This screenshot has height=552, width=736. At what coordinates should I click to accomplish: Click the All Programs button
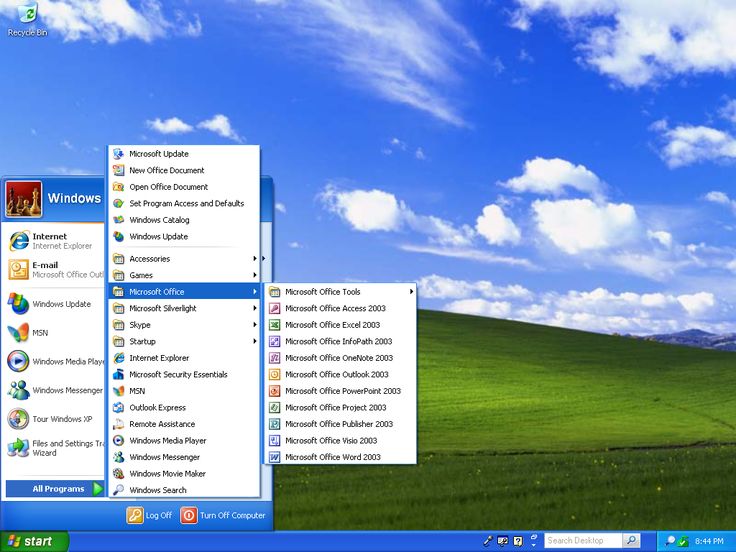tap(55, 489)
